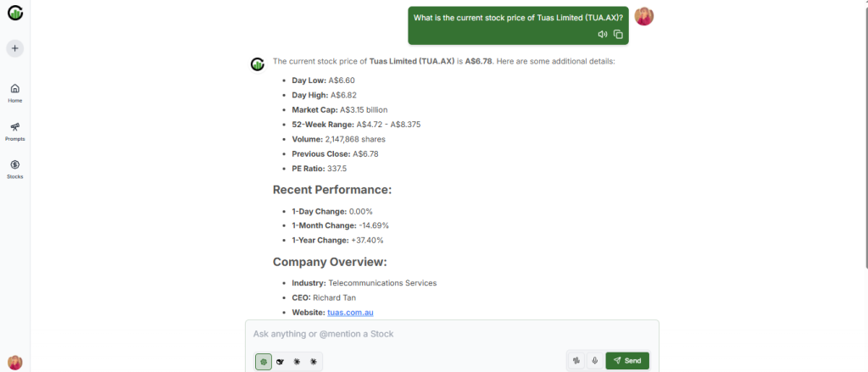Start voice input with microphone button

click(594, 360)
